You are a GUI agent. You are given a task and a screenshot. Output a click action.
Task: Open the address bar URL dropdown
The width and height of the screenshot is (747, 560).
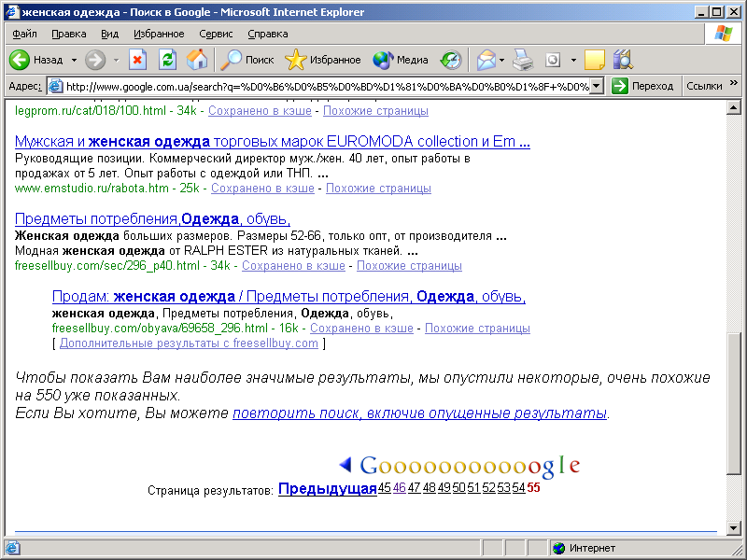pos(597,86)
